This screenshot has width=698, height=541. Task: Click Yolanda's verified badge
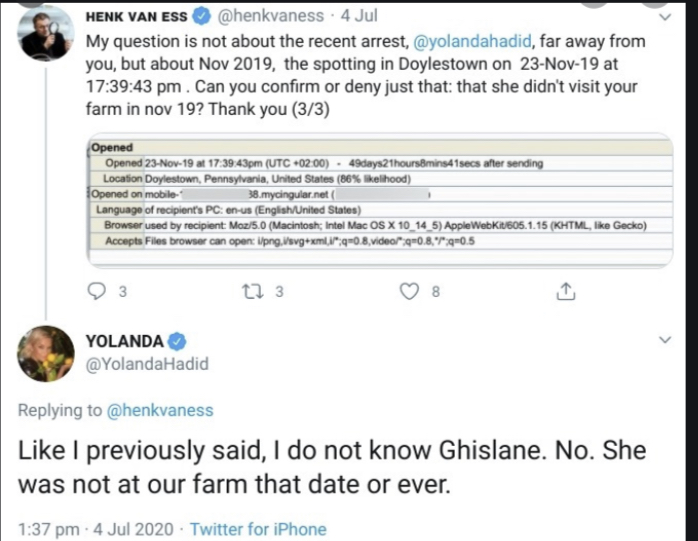point(174,338)
